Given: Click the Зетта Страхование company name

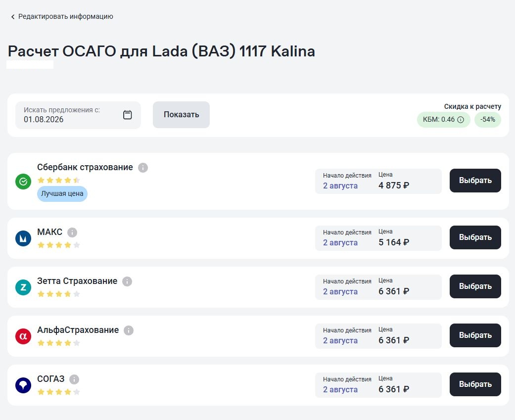Looking at the screenshot, I should (77, 281).
